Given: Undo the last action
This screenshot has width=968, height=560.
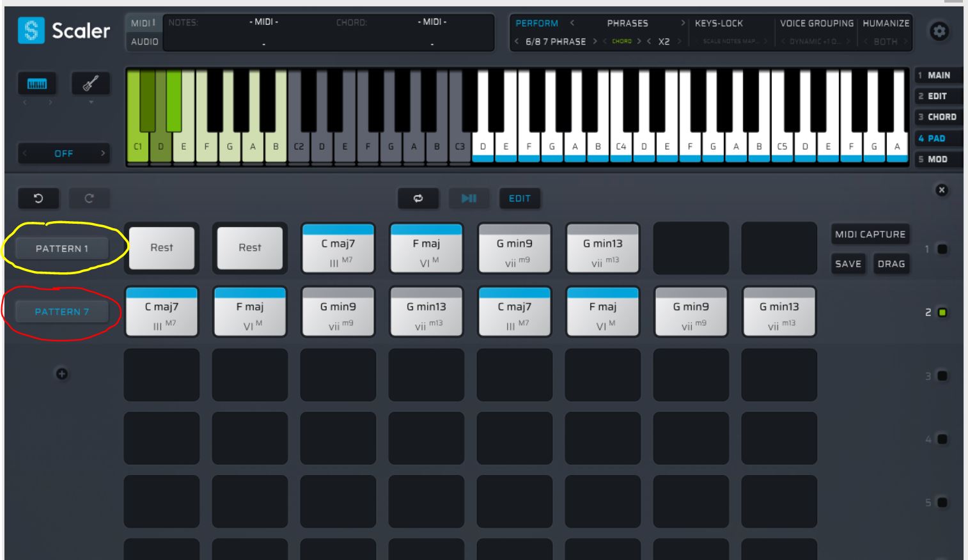Looking at the screenshot, I should point(38,198).
